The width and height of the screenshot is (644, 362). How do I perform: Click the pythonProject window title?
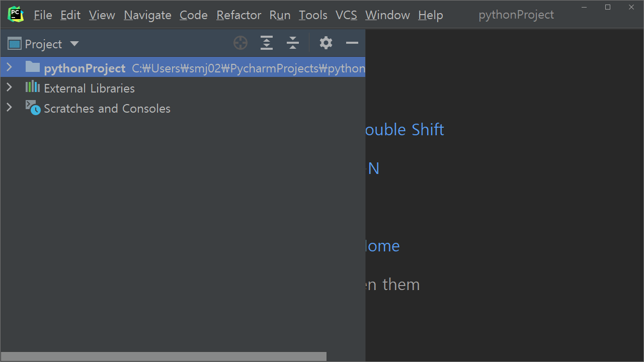click(x=516, y=15)
